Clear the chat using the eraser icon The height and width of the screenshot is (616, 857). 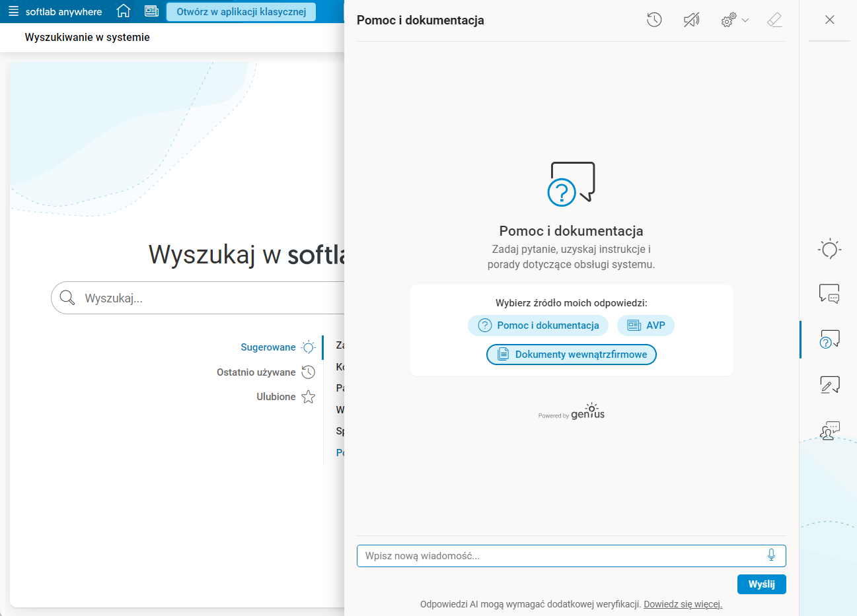point(774,20)
